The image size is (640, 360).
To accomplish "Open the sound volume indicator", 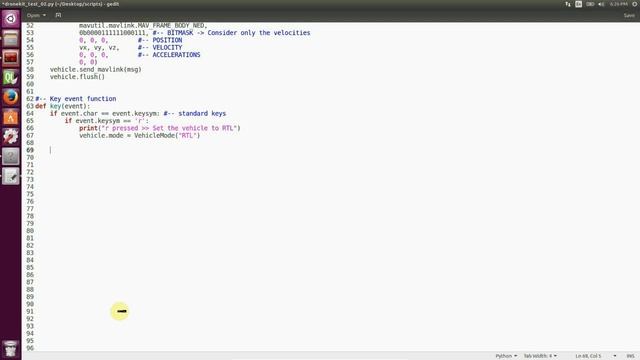I will [x=601, y=4].
